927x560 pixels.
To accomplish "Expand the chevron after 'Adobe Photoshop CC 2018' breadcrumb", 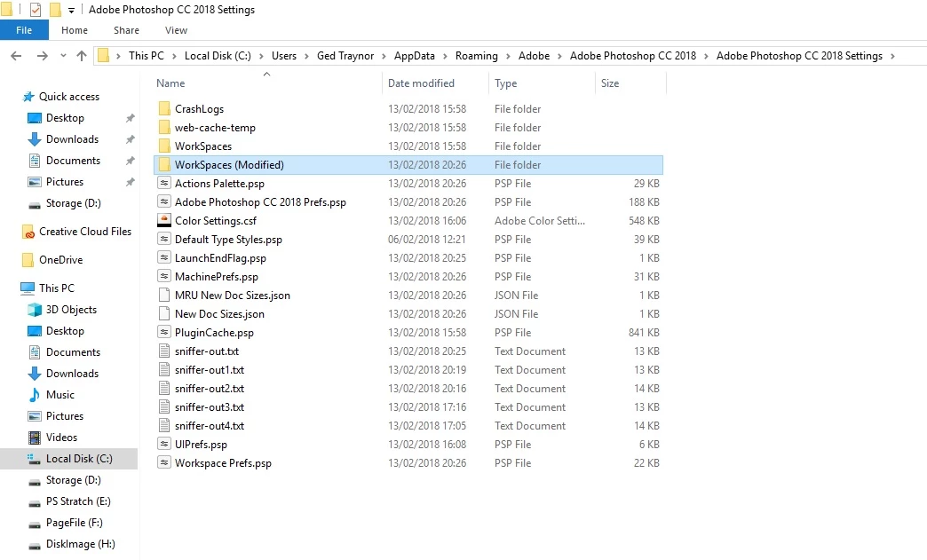I will coord(706,56).
